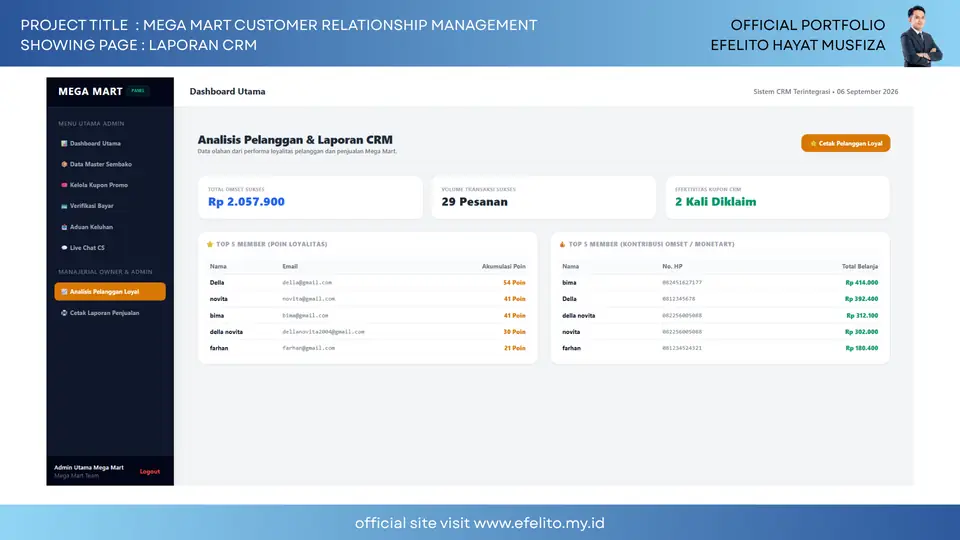
Task: Open Live Chat CS
Action: [x=110, y=248]
